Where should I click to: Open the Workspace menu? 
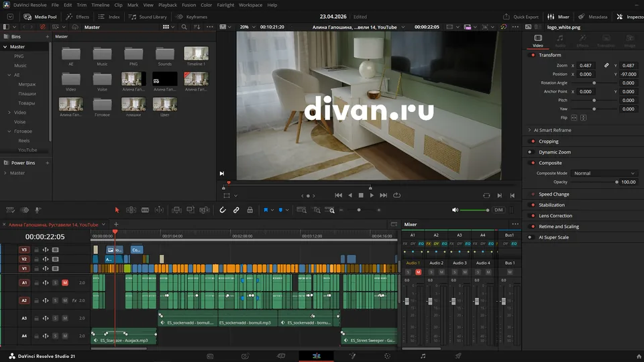click(x=250, y=5)
